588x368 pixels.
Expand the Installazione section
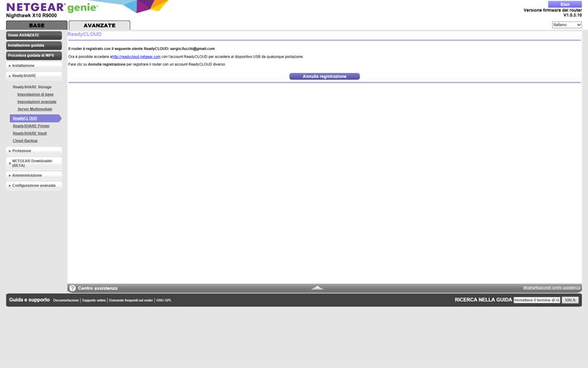coord(34,66)
